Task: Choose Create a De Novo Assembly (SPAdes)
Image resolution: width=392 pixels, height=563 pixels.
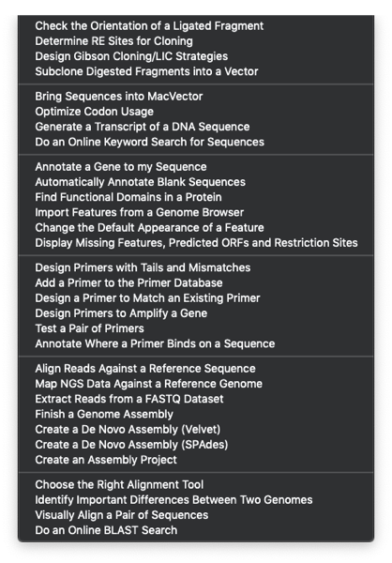Action: 196,445
